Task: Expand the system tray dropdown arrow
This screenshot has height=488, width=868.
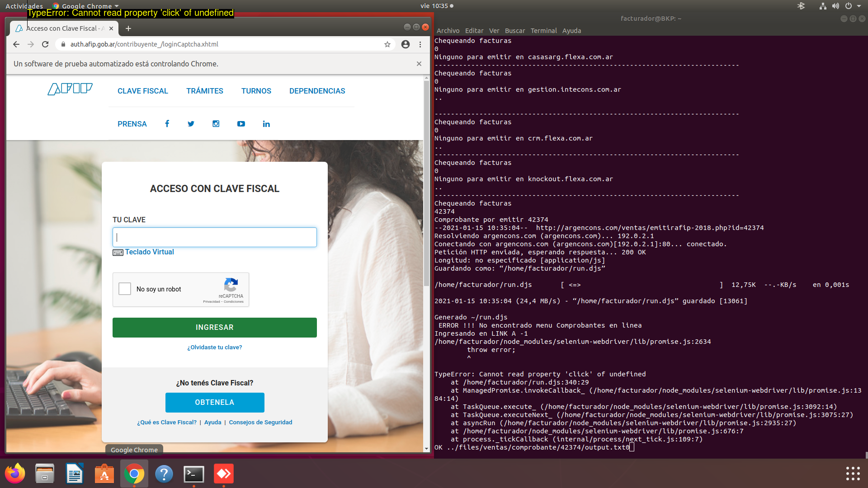Action: (859, 6)
